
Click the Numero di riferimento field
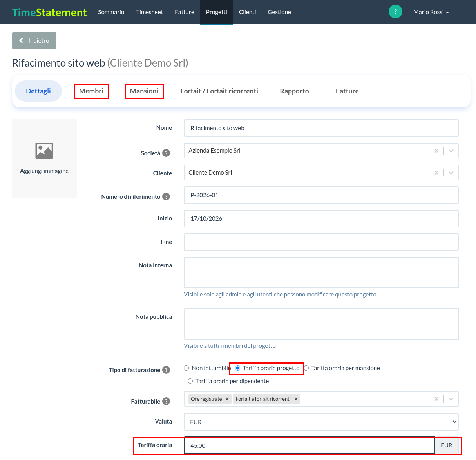point(321,195)
